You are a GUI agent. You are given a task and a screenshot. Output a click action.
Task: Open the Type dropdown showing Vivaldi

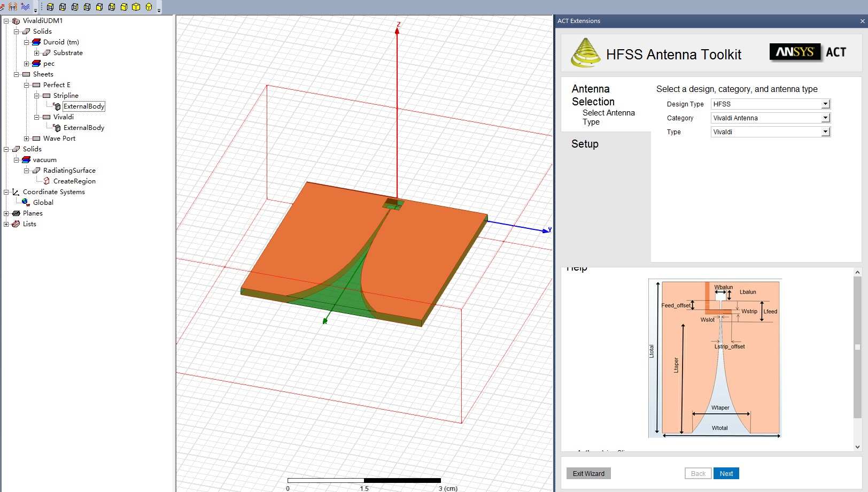(x=825, y=132)
